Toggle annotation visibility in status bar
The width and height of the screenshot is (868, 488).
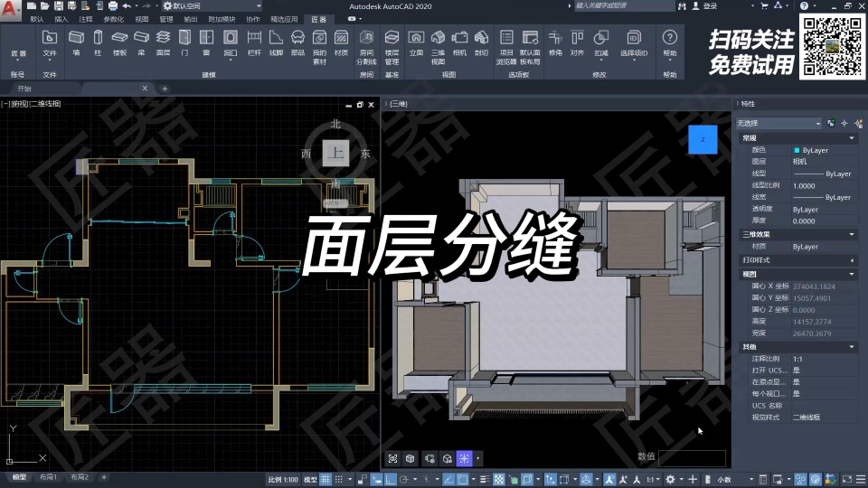609,479
